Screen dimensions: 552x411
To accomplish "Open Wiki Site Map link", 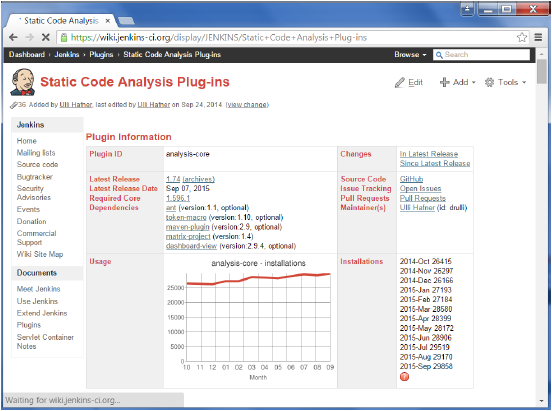I will tap(40, 254).
